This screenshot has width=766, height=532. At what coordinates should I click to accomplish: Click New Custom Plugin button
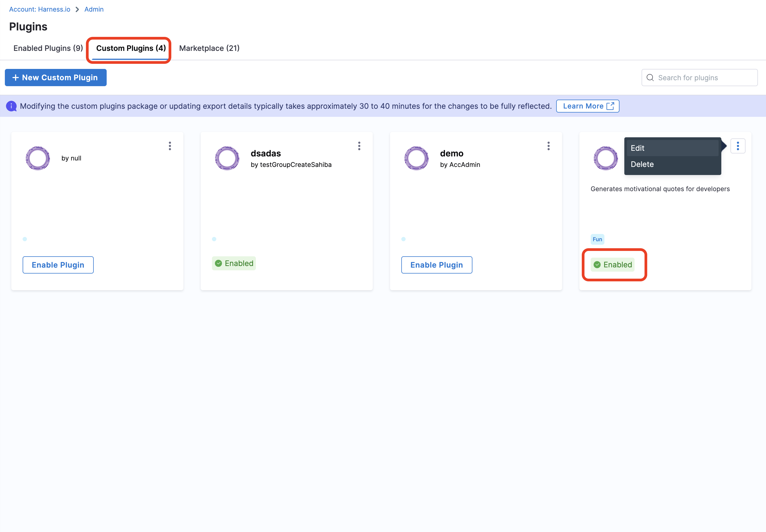pyautogui.click(x=56, y=78)
